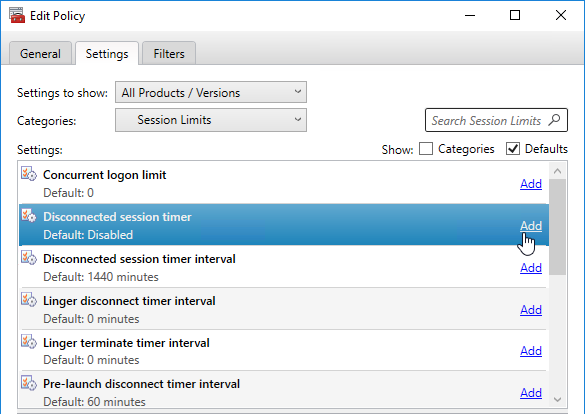The height and width of the screenshot is (414, 585).
Task: Click the Disconnected session timer setting icon
Action: coord(29,216)
